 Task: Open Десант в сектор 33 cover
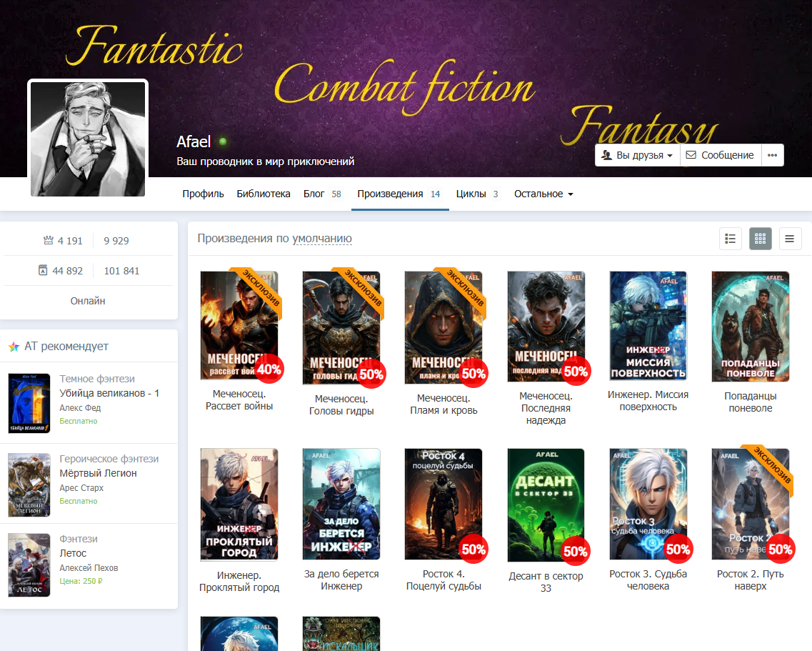coord(546,505)
